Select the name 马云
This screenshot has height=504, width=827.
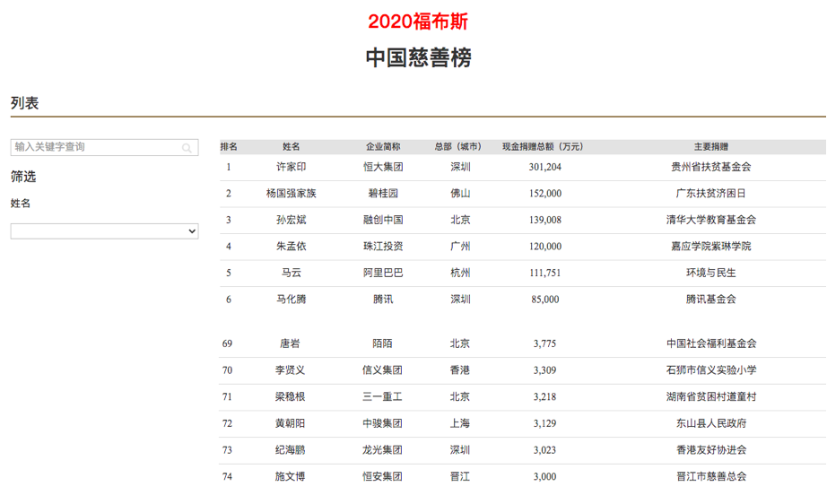click(292, 273)
